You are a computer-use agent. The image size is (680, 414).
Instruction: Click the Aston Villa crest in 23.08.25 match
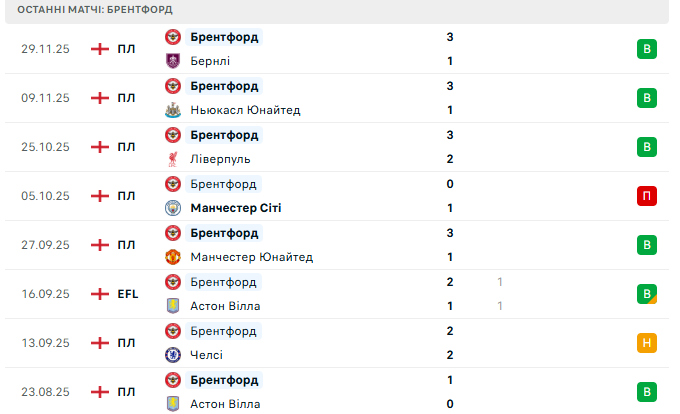pyautogui.click(x=172, y=404)
